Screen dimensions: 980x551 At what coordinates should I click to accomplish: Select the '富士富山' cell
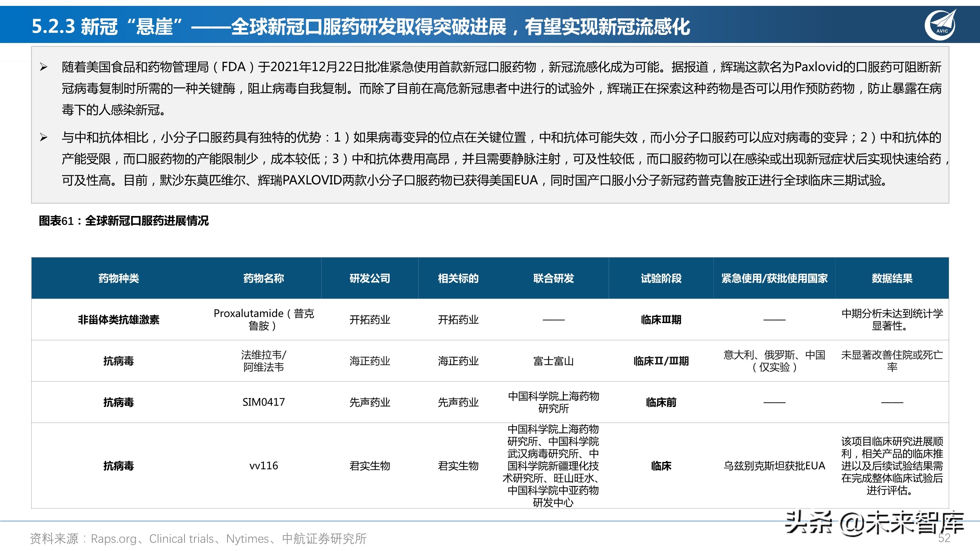(554, 361)
